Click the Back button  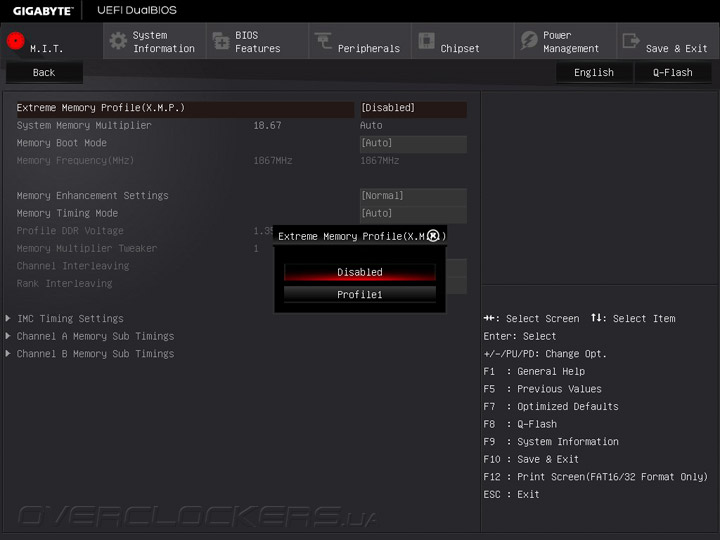[x=44, y=73]
